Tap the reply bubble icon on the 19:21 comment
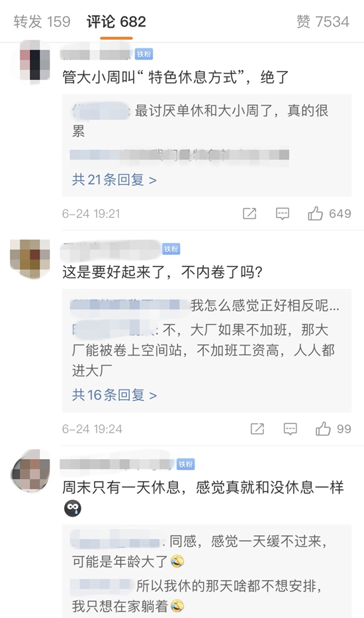This screenshot has height=618, width=364. coord(283,214)
